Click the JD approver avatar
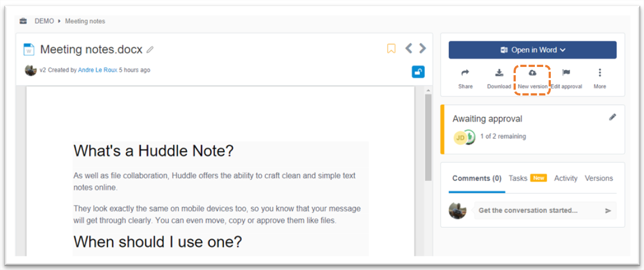 pos(460,138)
